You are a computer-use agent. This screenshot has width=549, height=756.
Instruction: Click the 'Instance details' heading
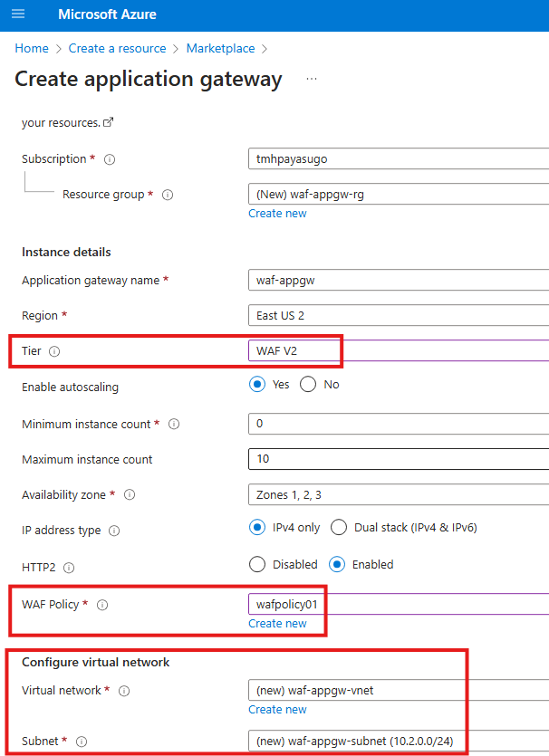point(66,253)
